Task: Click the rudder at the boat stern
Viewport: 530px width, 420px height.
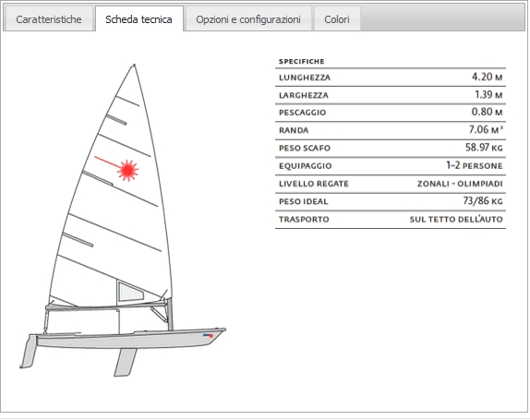Action: (29, 352)
